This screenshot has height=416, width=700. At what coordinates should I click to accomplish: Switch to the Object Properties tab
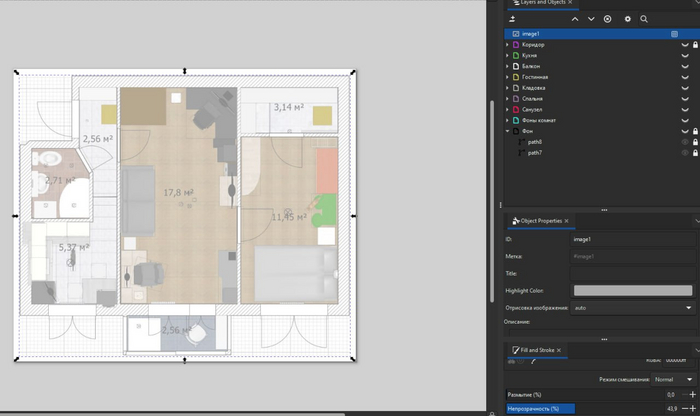(540, 221)
